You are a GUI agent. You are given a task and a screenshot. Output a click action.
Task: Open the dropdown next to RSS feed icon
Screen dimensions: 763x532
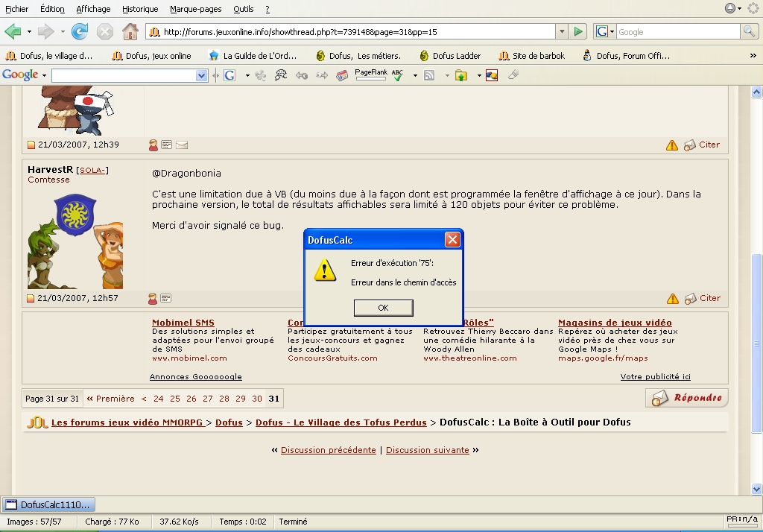click(447, 75)
